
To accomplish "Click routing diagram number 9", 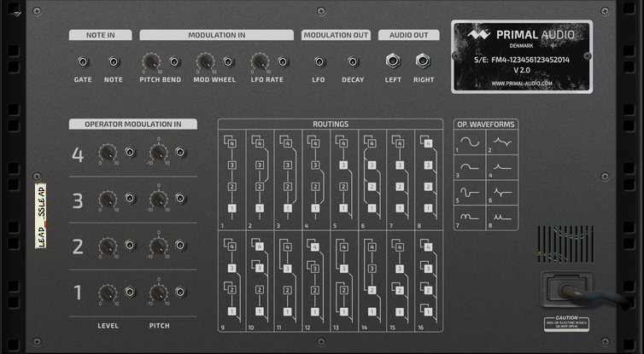I will [232, 281].
